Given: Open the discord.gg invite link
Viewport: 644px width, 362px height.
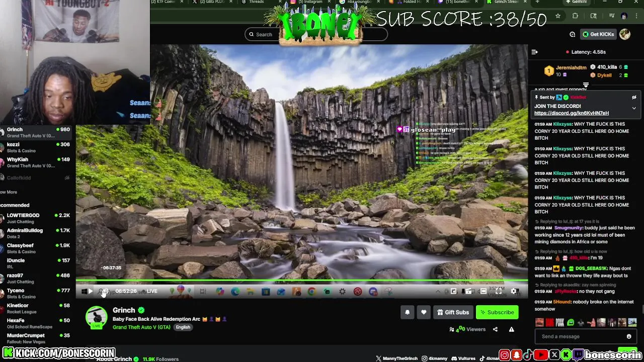Looking at the screenshot, I should coord(572,113).
